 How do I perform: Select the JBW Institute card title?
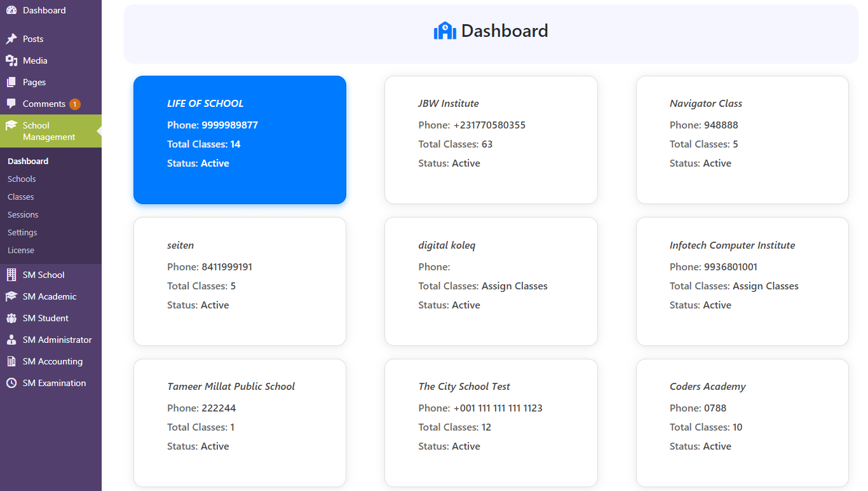click(x=449, y=103)
